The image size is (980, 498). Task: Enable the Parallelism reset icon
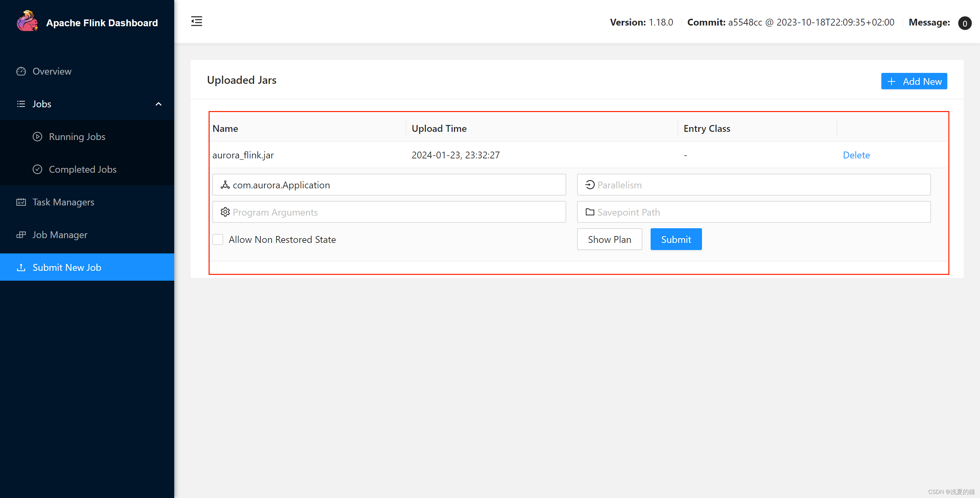(x=589, y=184)
